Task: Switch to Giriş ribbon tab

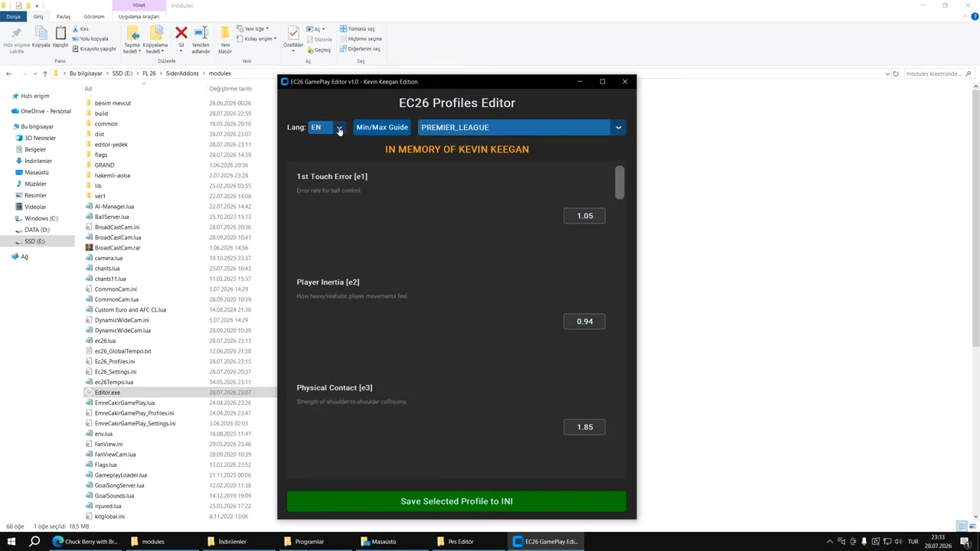Action: click(x=38, y=16)
